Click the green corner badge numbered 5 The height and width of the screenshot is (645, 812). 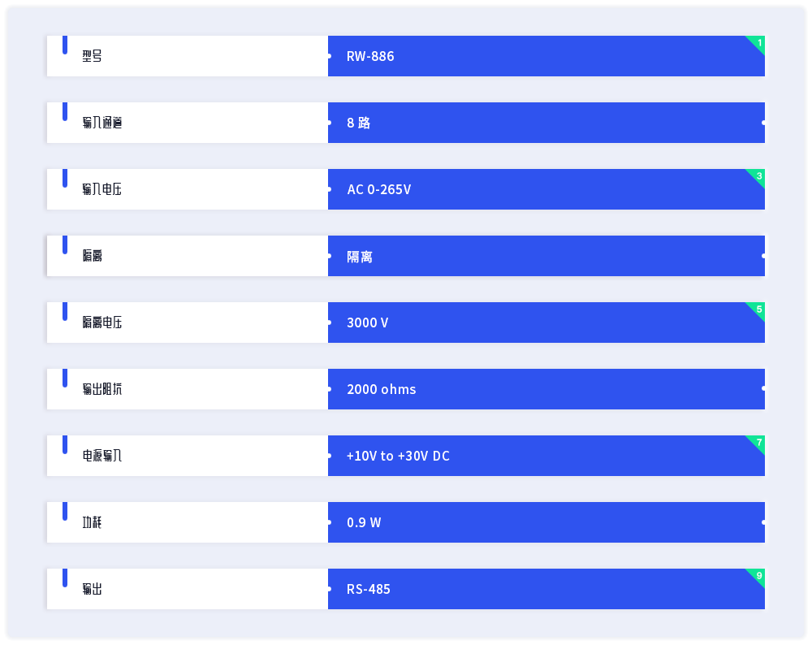click(x=758, y=310)
